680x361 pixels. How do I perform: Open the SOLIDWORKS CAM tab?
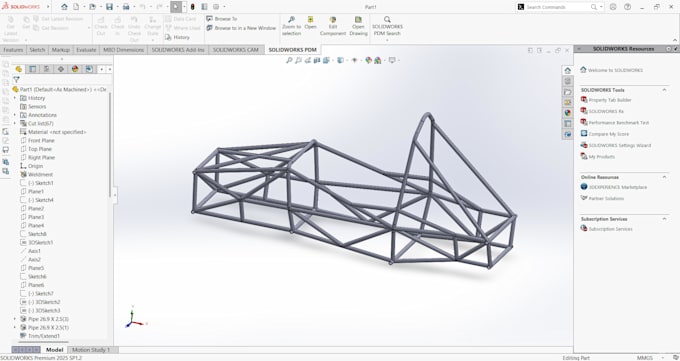235,50
